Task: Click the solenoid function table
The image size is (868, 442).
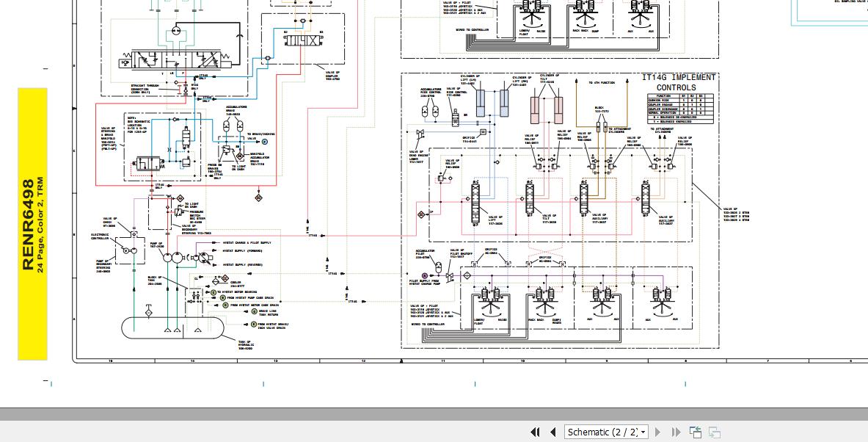Action: (x=684, y=109)
